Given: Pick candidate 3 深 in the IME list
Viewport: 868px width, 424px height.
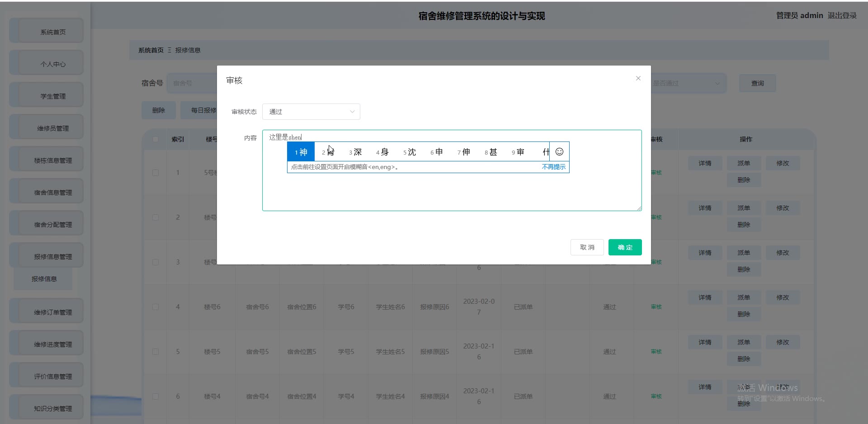Looking at the screenshot, I should tap(355, 152).
